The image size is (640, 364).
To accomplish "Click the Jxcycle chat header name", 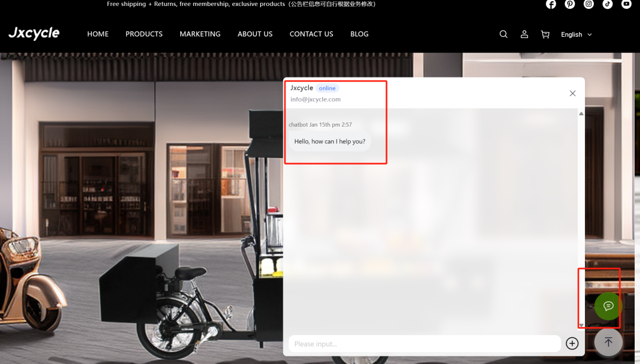I will tap(302, 88).
